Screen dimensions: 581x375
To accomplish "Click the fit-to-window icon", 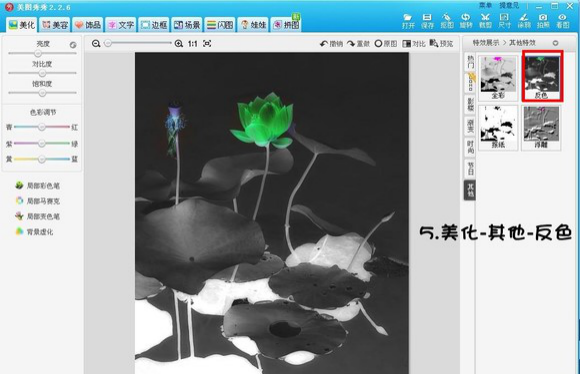I will [x=207, y=43].
